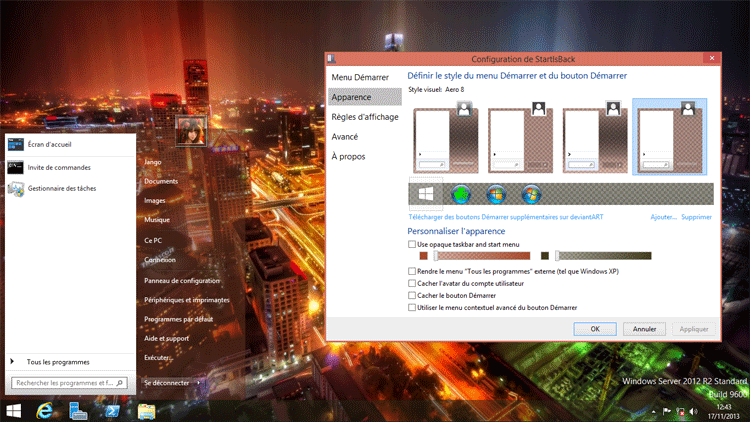Open File Explorer from the taskbar
The height and width of the screenshot is (422, 750).
146,411
